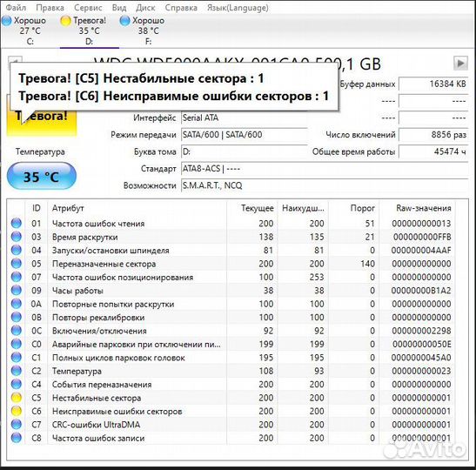Click blue status icon of Частота ошибок чтения

point(17,223)
